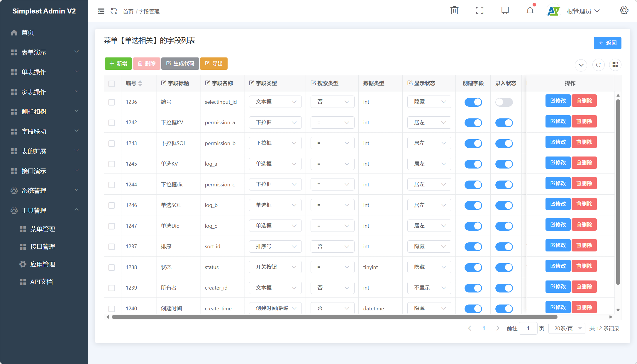Disable 创建字段 toggle for row 1242
637x364 pixels.
(x=473, y=123)
